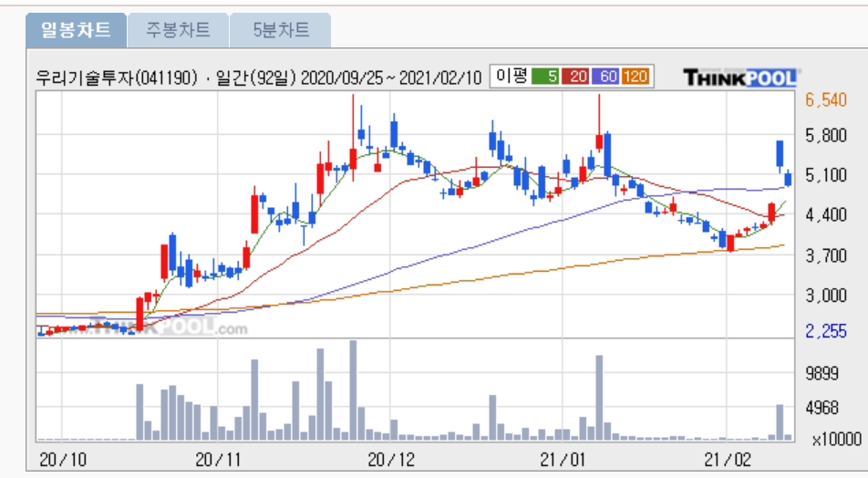868x478 pixels.
Task: Click the red 20-day moving average swatch
Action: coord(575,77)
